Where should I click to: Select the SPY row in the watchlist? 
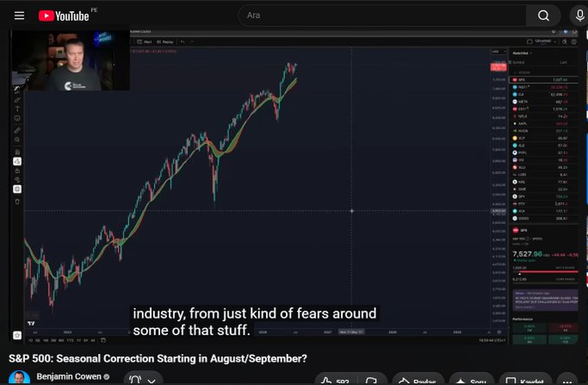tap(544, 196)
